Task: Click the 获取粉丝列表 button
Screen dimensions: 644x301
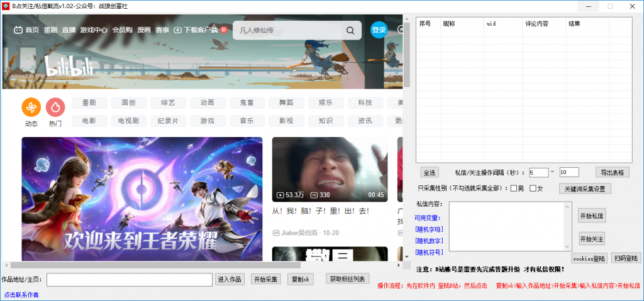Action: point(348,279)
